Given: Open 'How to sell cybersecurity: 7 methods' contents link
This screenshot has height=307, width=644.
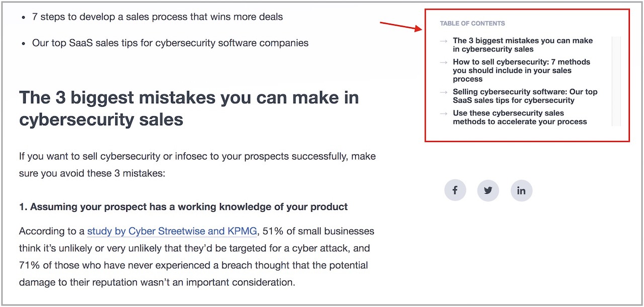Looking at the screenshot, I should point(521,70).
